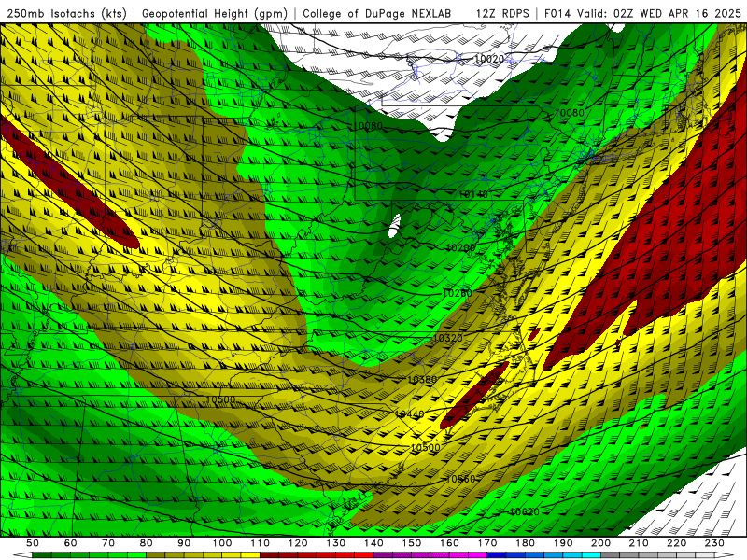Click the 10140 height contour label

pyautogui.click(x=473, y=194)
